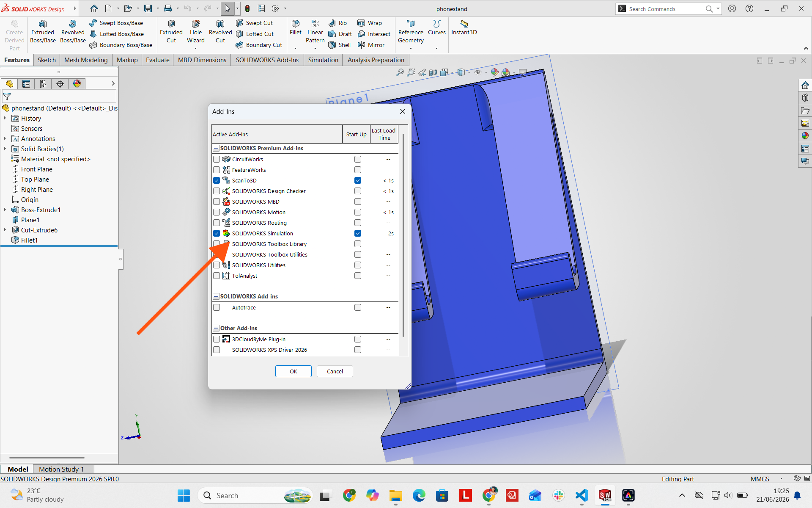The image size is (812, 508).
Task: Enable the Autotrace add-in checkbox
Action: 217,307
